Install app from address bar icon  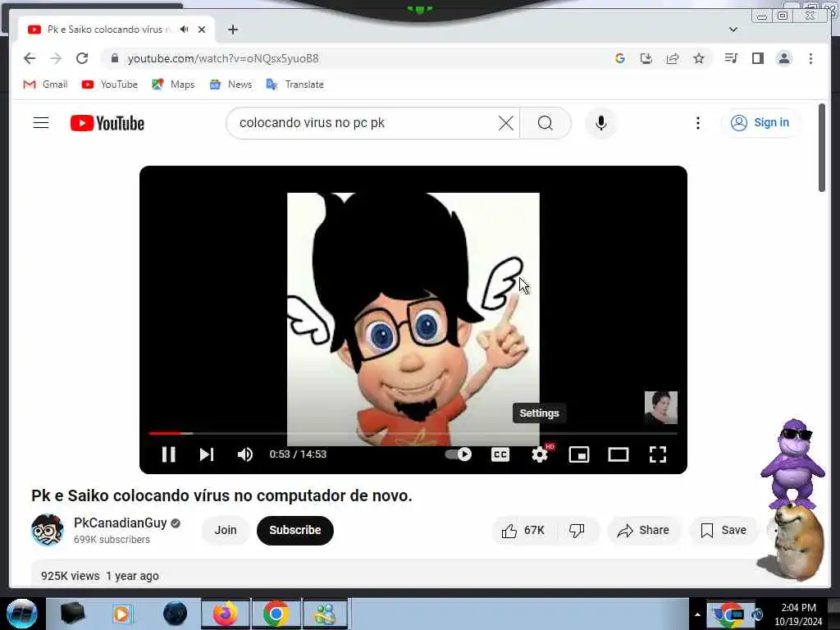point(646,58)
